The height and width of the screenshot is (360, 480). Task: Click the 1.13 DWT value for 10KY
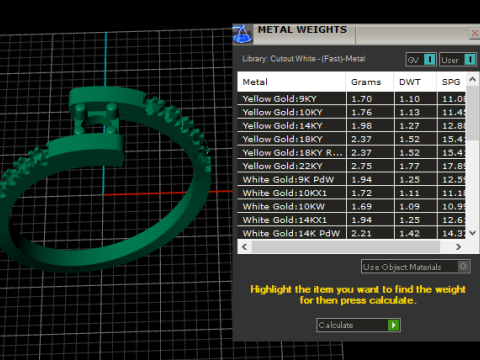[x=410, y=112]
